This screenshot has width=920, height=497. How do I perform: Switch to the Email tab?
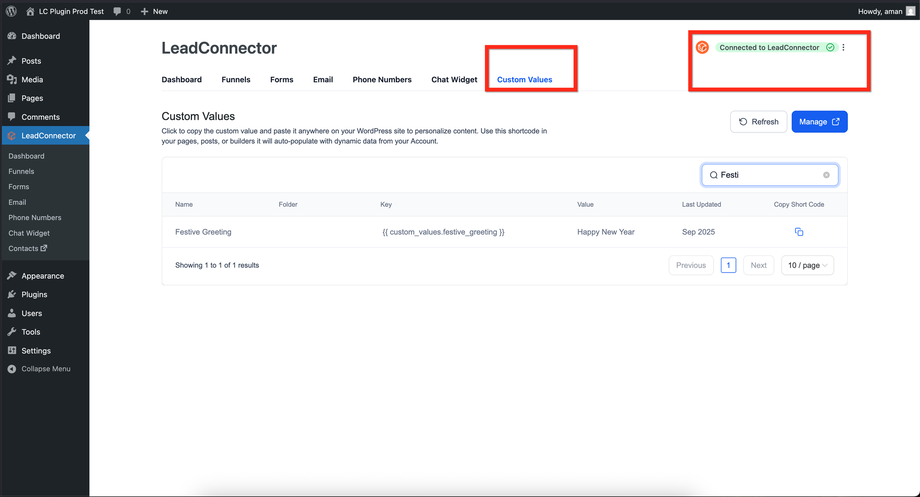point(323,80)
